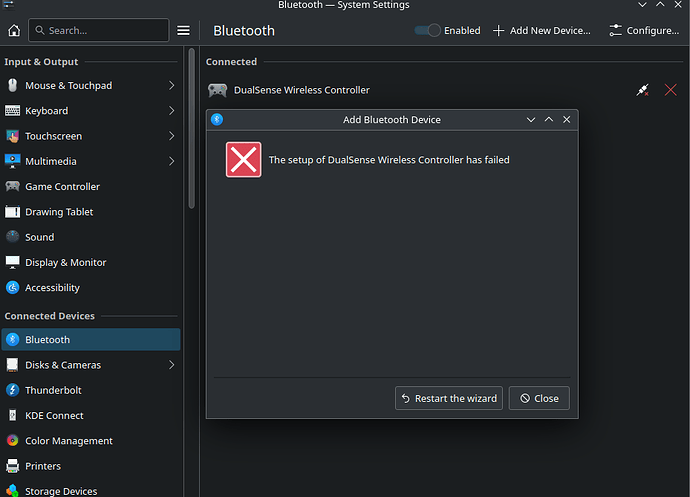Image resolution: width=690 pixels, height=497 pixels.
Task: Click the red error icon in the dialog
Action: click(x=243, y=160)
